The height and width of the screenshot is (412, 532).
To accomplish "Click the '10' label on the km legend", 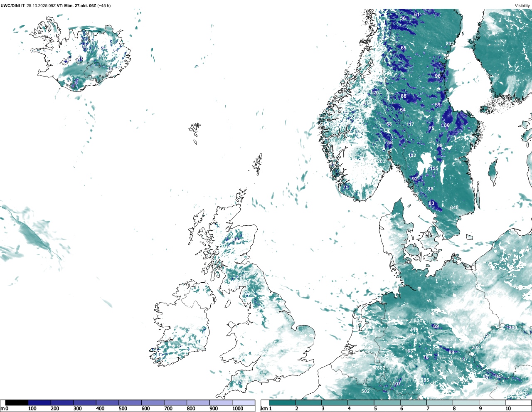I will click(x=508, y=409).
